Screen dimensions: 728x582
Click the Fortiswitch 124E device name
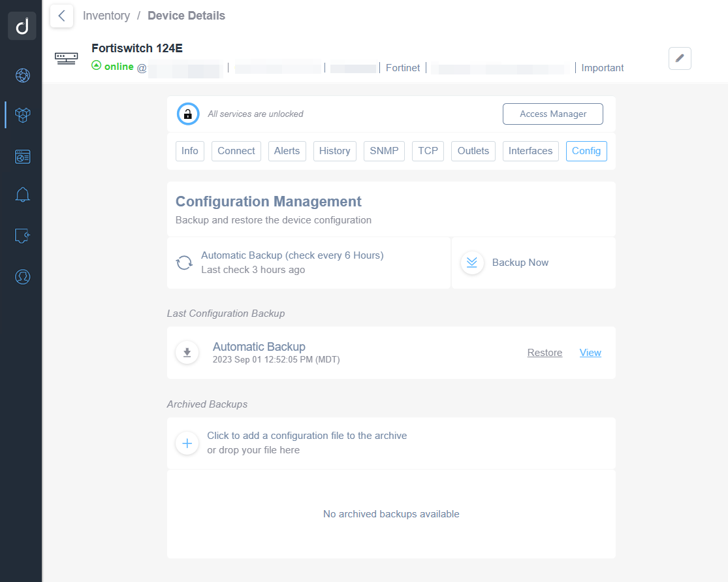pos(137,48)
